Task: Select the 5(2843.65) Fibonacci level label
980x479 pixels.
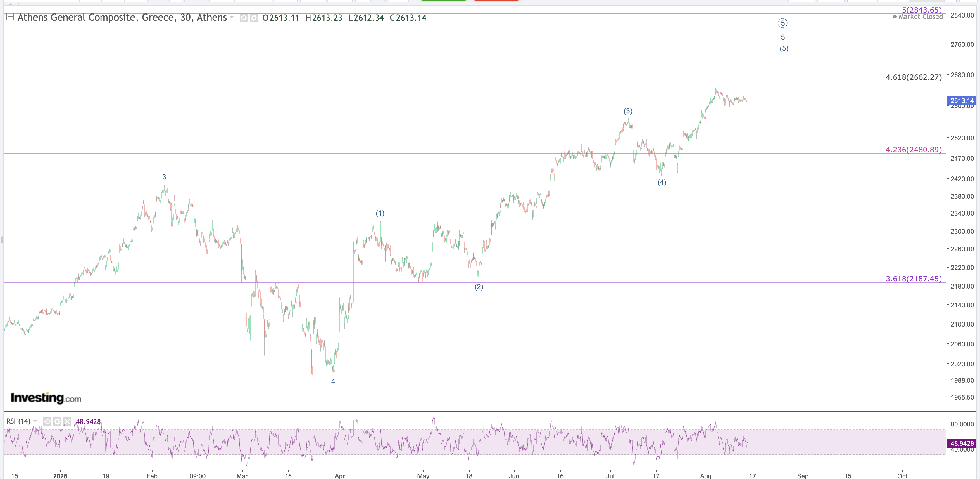Action: (922, 10)
